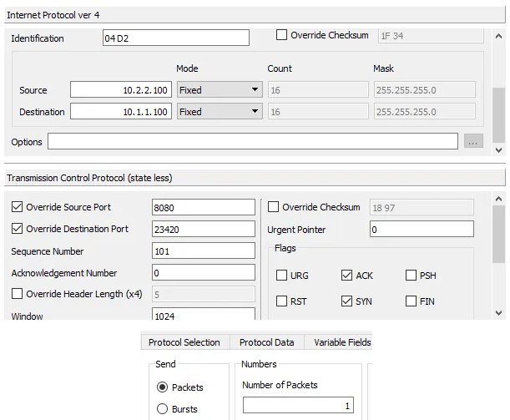This screenshot has height=420, width=510.
Task: Click IP panel scrollbar up arrow
Action: coord(498,37)
